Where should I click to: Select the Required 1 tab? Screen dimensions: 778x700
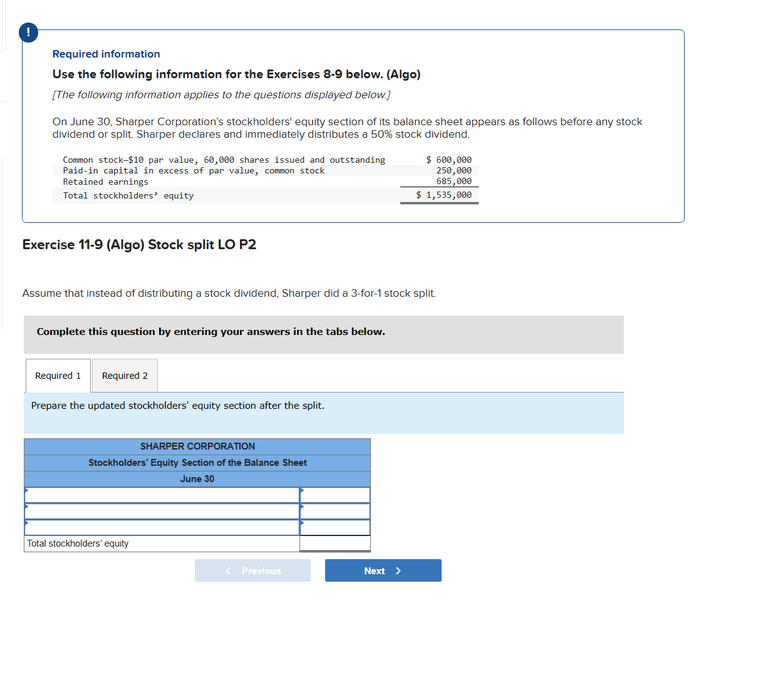tap(58, 375)
